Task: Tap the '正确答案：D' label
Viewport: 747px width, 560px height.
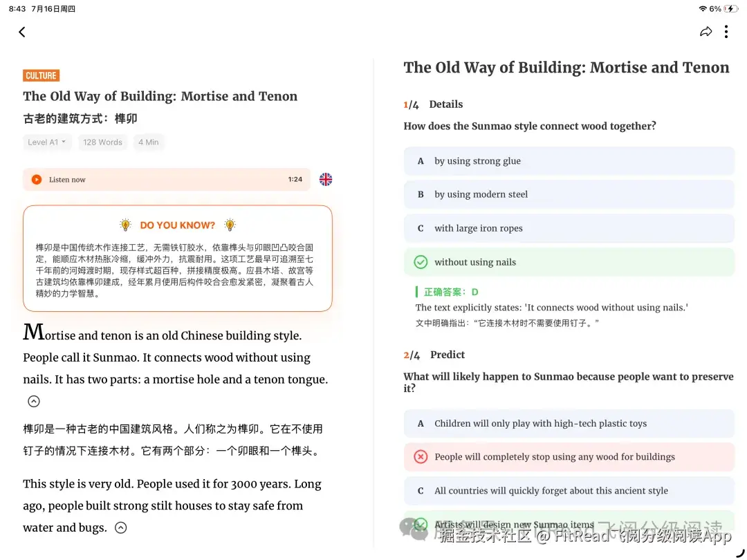Action: click(451, 292)
